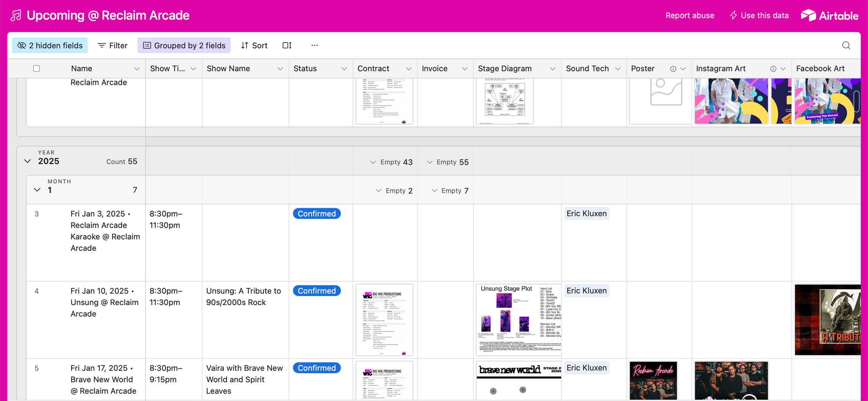Open the Contract column dropdown arrow
This screenshot has height=401, width=868.
(408, 69)
